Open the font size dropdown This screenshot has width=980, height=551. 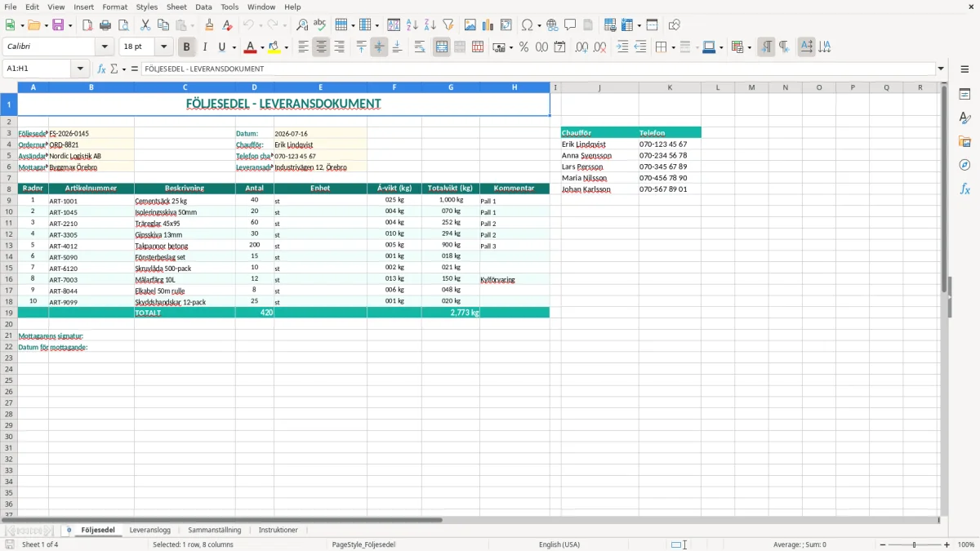click(163, 47)
